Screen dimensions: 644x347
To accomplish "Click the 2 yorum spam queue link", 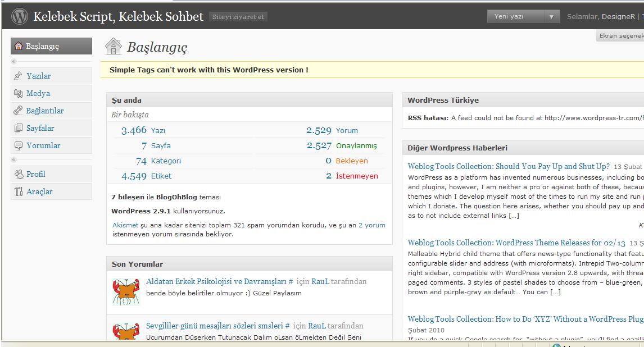I will [x=372, y=225].
